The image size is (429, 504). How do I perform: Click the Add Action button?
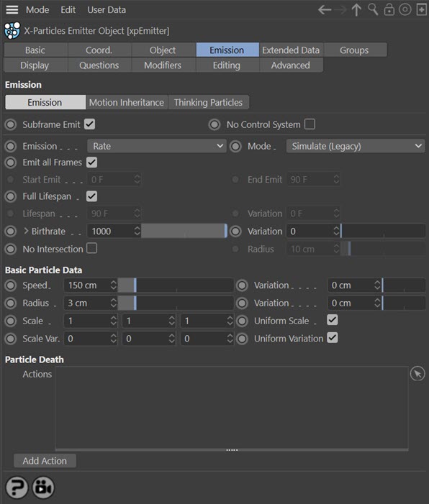[45, 461]
